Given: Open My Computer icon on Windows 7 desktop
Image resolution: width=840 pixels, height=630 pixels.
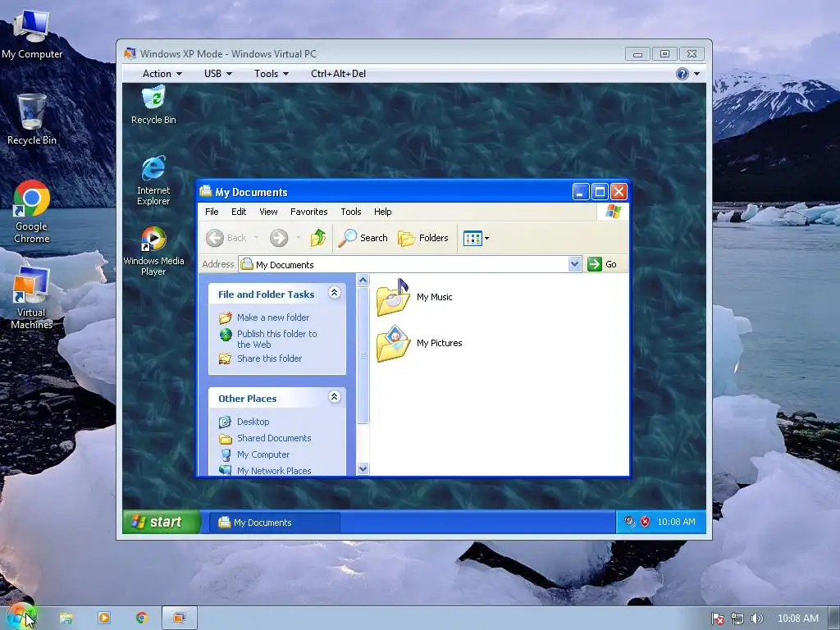Looking at the screenshot, I should coord(32,34).
